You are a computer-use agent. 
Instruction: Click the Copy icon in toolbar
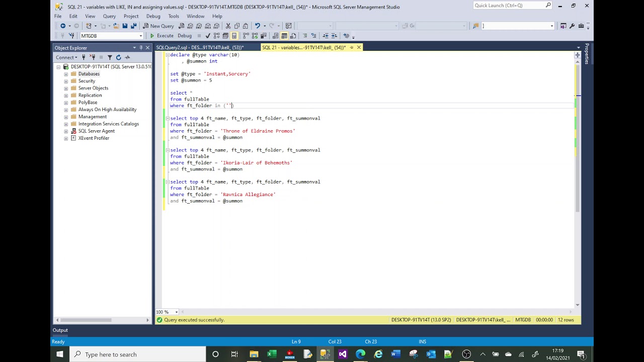tap(236, 26)
